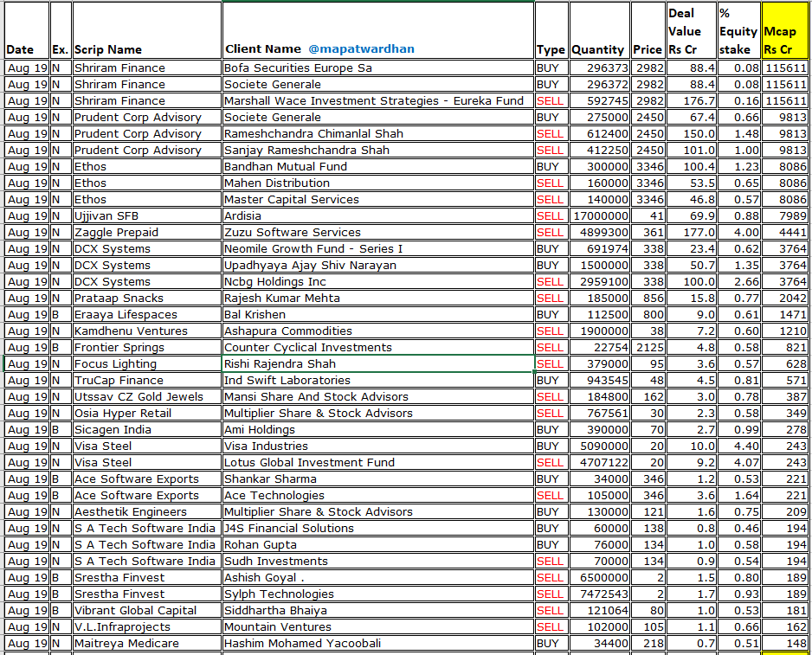Viewport: 812px width, 655px height.
Task: Select the Ardisia client cell
Action: (x=378, y=216)
